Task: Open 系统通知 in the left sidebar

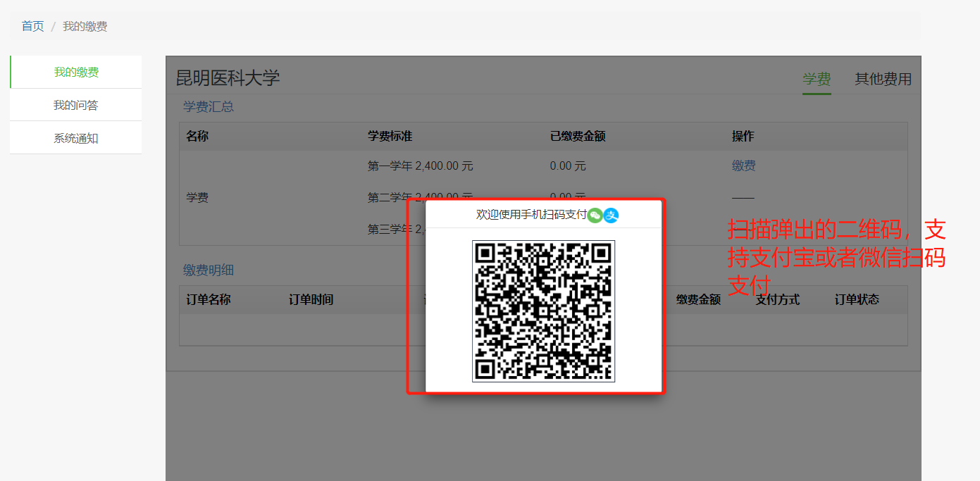Action: 76,138
